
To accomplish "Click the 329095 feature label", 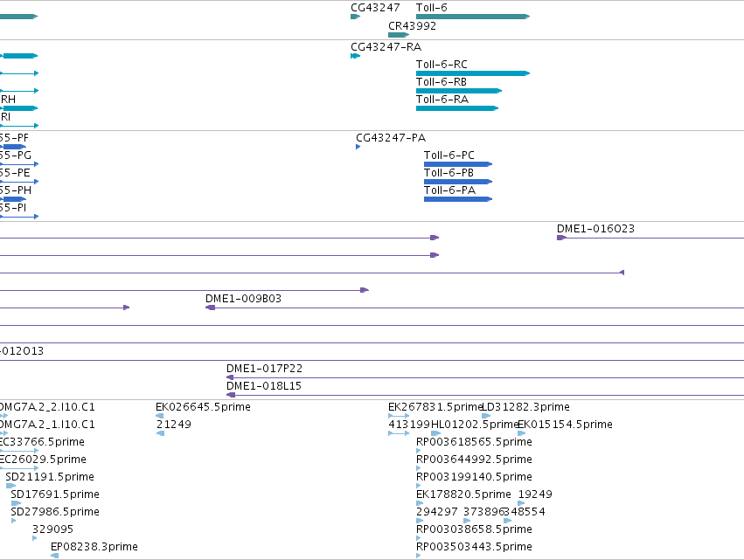I will 52,529.
